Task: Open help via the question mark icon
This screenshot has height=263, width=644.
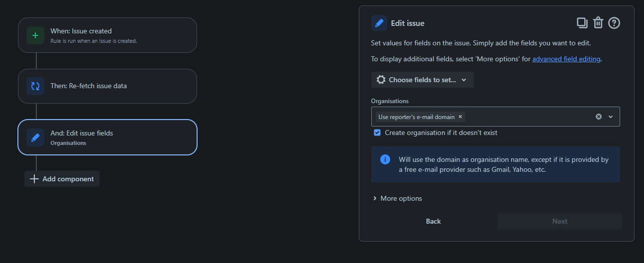Action: point(614,22)
